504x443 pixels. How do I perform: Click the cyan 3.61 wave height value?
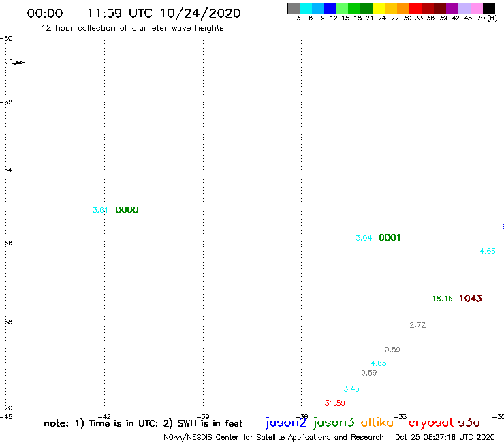pos(100,210)
